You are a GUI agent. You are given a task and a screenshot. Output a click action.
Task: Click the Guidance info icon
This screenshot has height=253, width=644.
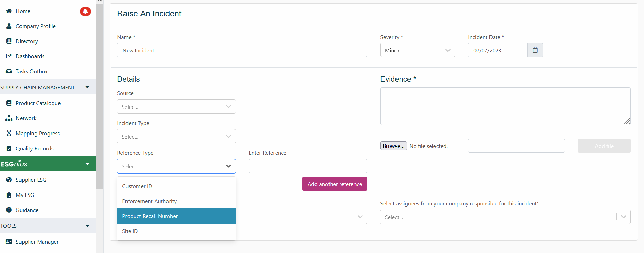[x=9, y=210]
